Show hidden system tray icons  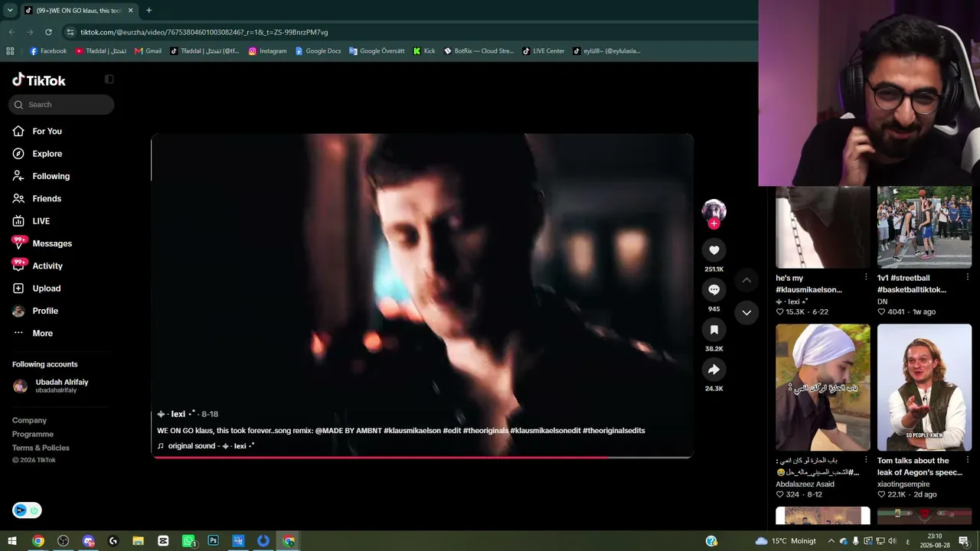(x=831, y=541)
